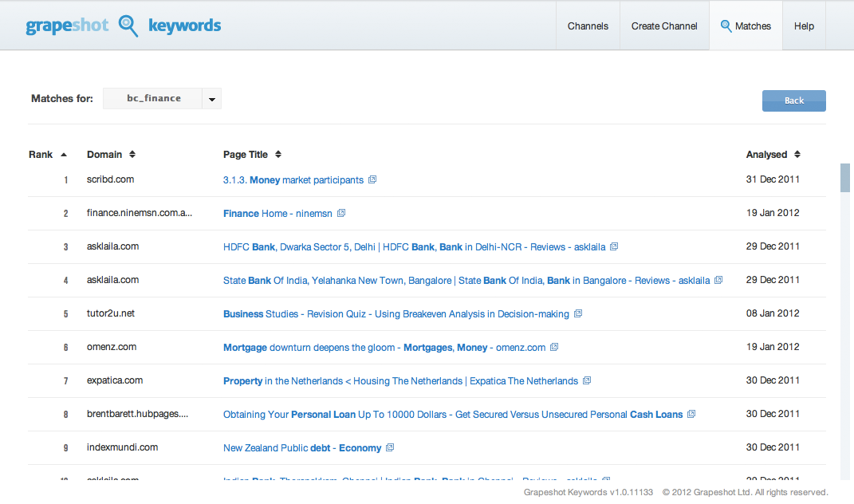Viewport: 854px width, 504px height.
Task: Open tutor2u Business Studies quiz via popup icon
Action: (579, 313)
